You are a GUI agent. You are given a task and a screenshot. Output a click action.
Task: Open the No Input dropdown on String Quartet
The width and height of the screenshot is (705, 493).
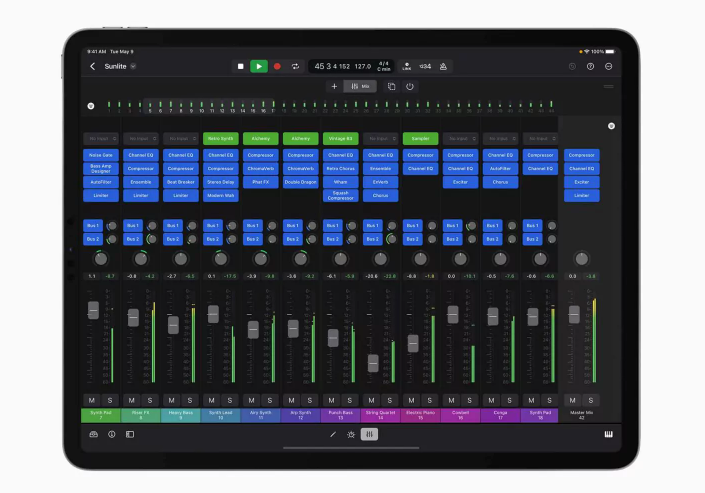tap(380, 139)
